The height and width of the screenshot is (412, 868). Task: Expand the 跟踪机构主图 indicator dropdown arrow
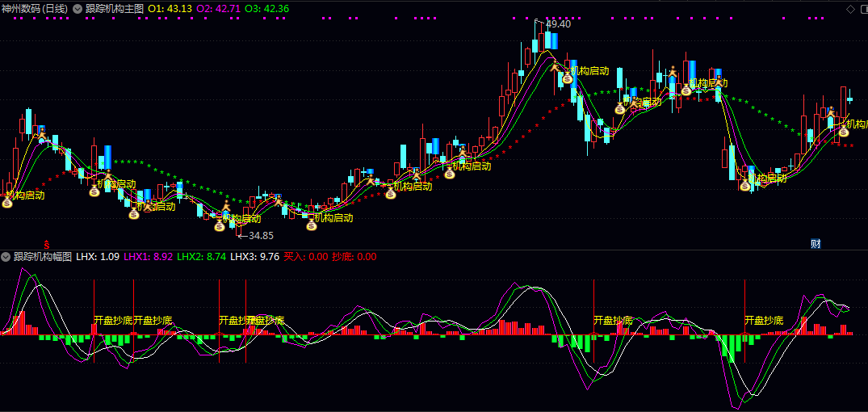coord(77,8)
